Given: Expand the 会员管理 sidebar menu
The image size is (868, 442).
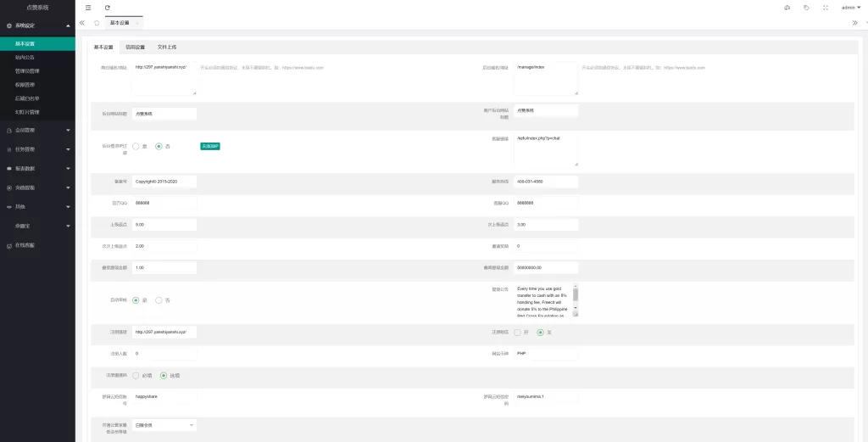Looking at the screenshot, I should tap(36, 130).
